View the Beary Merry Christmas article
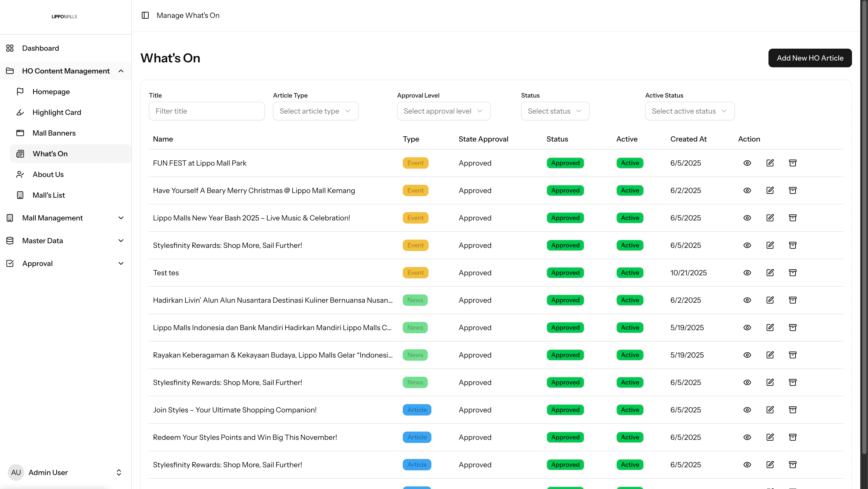 [x=747, y=190]
